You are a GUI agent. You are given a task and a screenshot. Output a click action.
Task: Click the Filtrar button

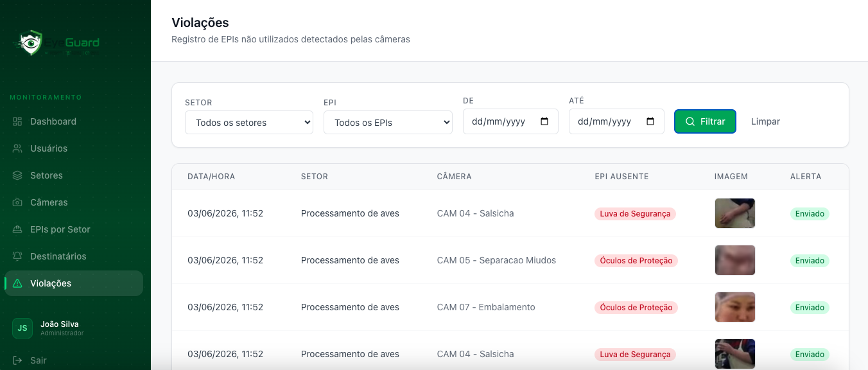705,121
